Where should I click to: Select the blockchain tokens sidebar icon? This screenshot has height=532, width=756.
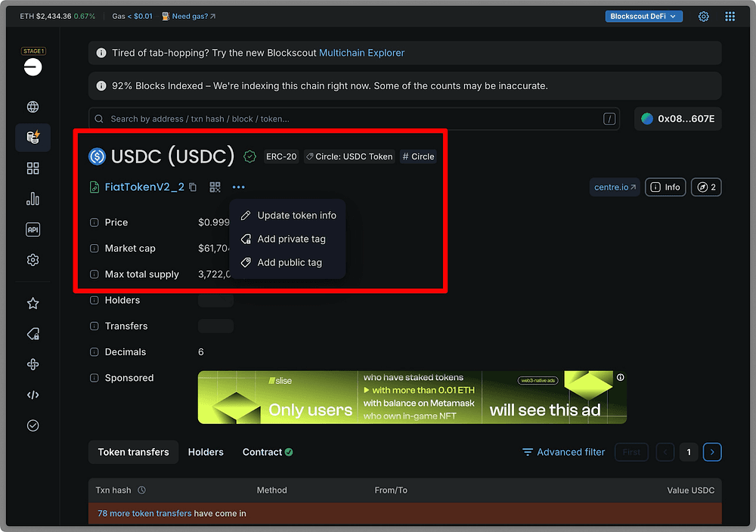33,138
